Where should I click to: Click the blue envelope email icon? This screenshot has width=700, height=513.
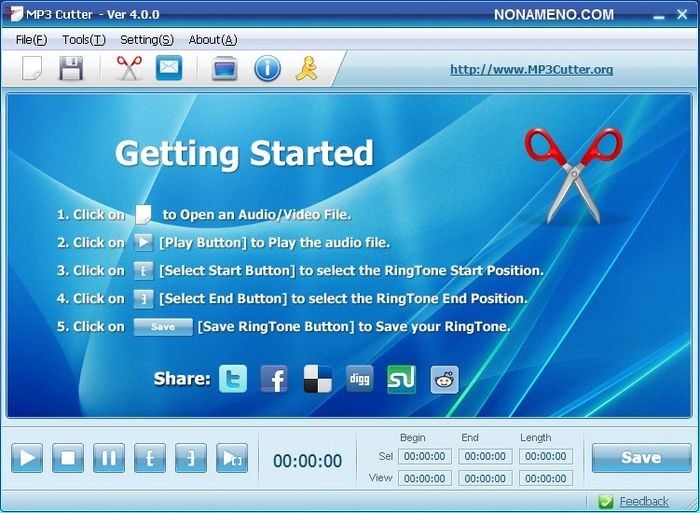pos(169,69)
